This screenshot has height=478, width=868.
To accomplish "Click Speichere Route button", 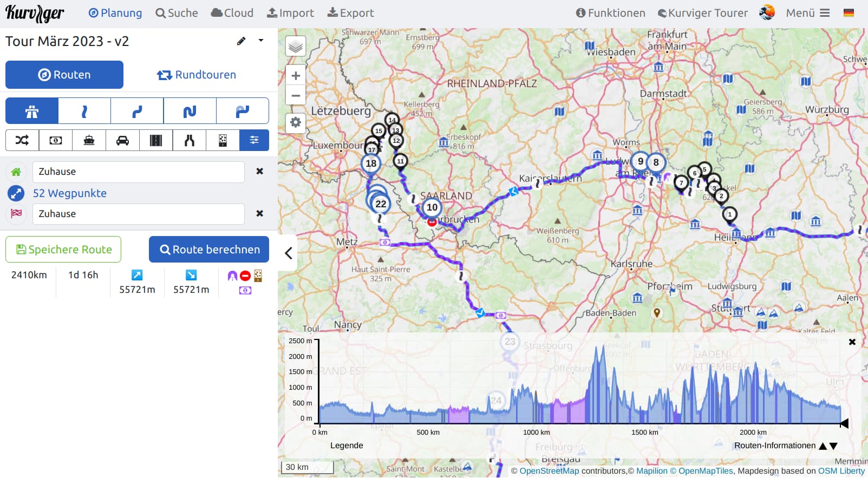I will coord(63,250).
